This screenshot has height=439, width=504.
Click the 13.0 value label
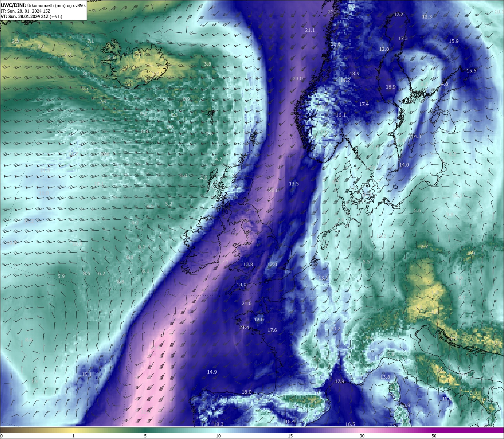[241, 285]
